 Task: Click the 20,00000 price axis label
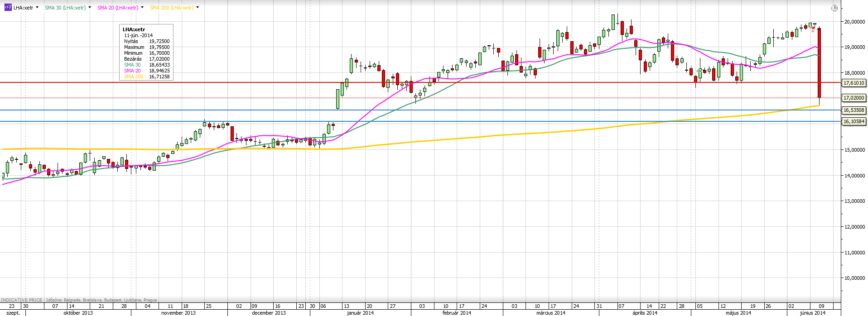point(854,22)
